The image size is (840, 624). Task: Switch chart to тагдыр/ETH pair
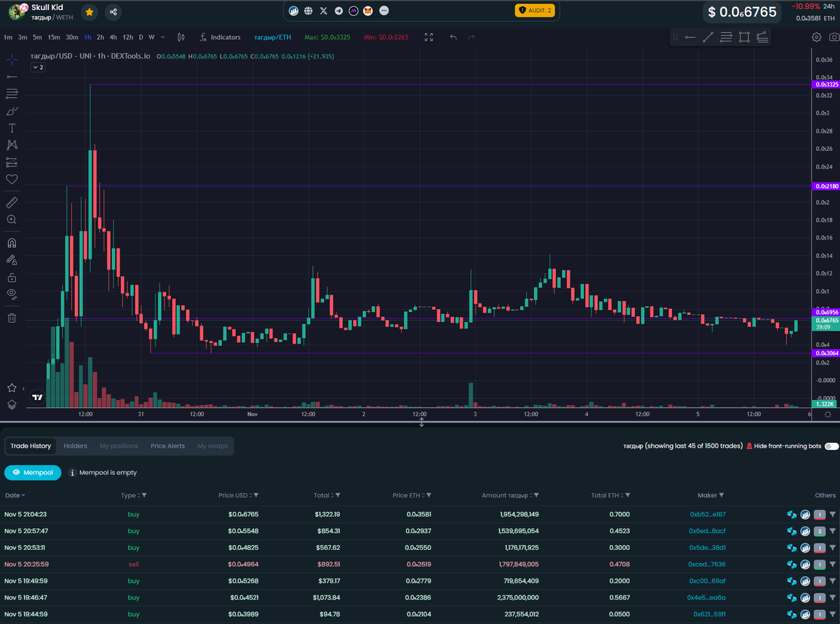pos(273,37)
